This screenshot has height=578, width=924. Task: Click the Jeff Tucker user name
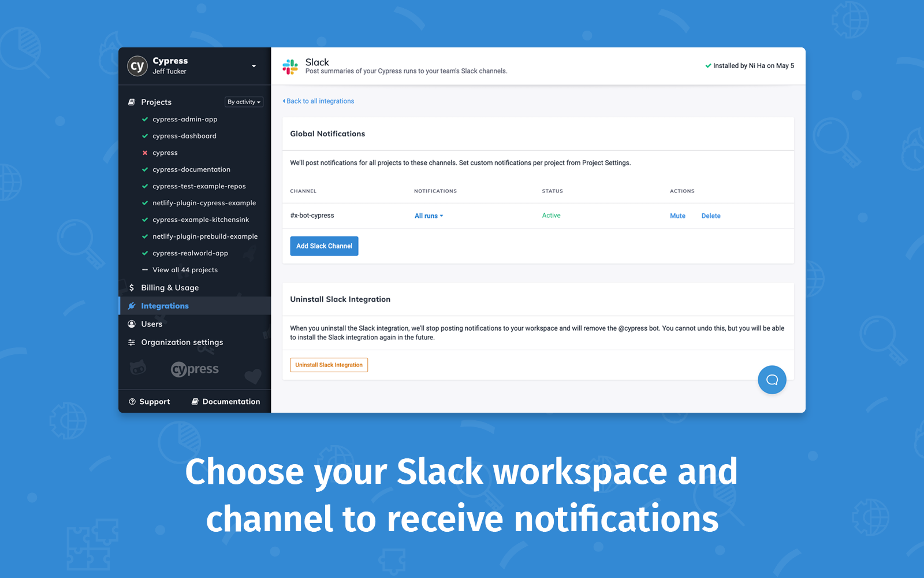[x=169, y=72]
